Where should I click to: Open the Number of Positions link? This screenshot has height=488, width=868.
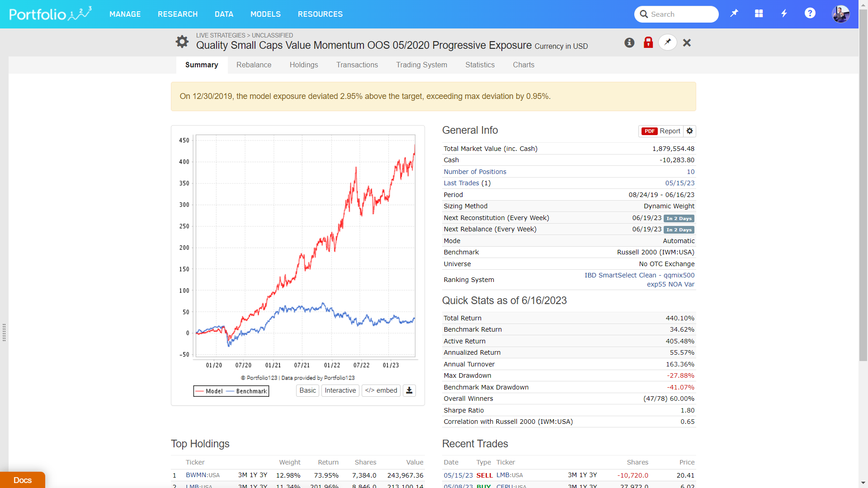pyautogui.click(x=475, y=172)
